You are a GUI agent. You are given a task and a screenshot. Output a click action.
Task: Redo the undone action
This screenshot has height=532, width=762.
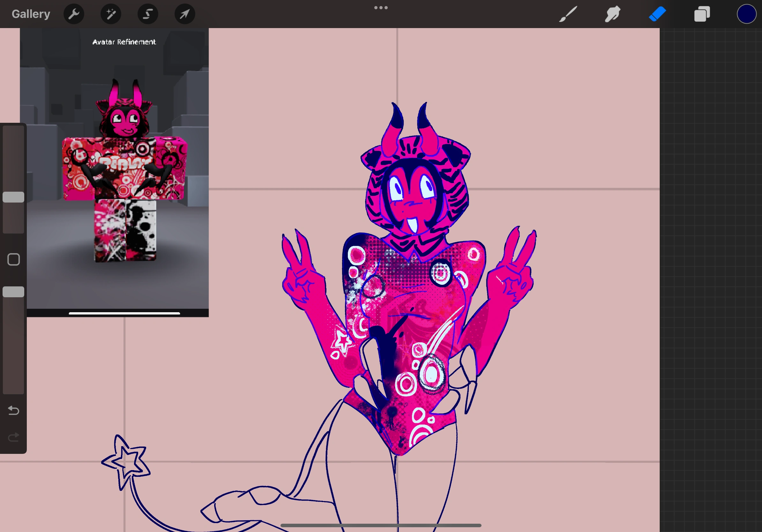(x=13, y=437)
